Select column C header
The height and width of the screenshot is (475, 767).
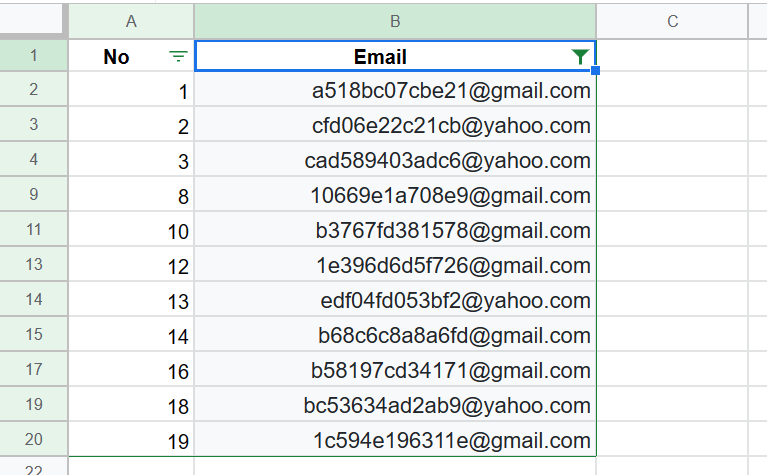coord(673,21)
